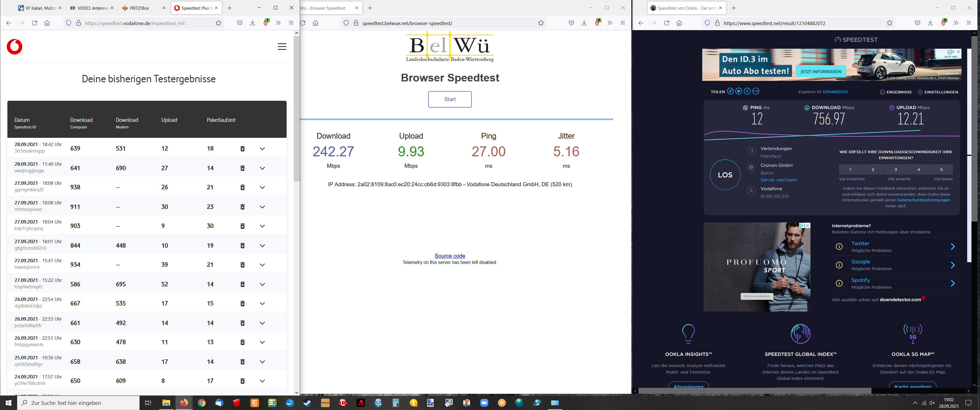Expand the 27.09.2021 18:04 result row
Screen dimensions: 980x410
pyautogui.click(x=262, y=226)
